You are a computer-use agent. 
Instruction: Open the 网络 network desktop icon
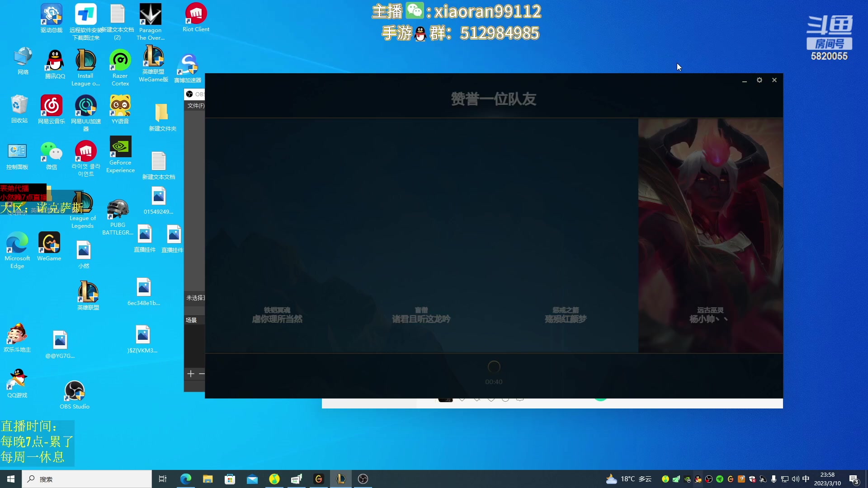(x=23, y=61)
